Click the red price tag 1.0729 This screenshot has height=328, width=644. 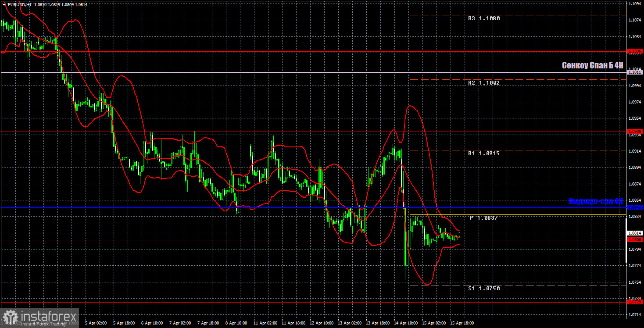(635, 302)
